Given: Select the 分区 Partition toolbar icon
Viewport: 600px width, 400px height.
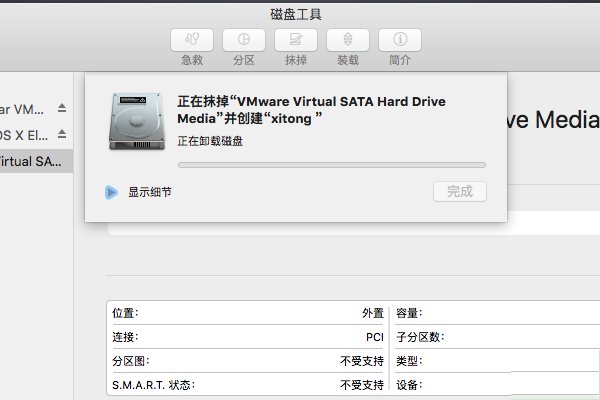Looking at the screenshot, I should [x=244, y=40].
